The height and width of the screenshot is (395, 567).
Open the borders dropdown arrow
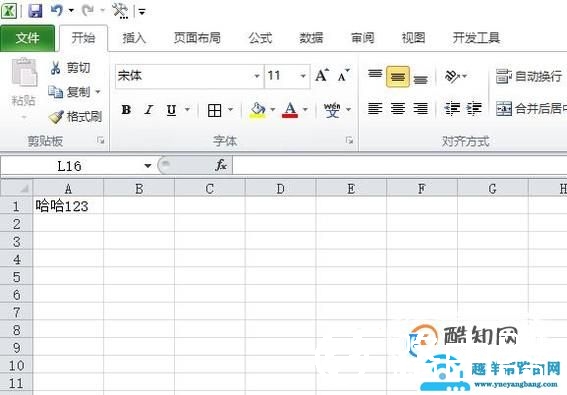tap(230, 109)
